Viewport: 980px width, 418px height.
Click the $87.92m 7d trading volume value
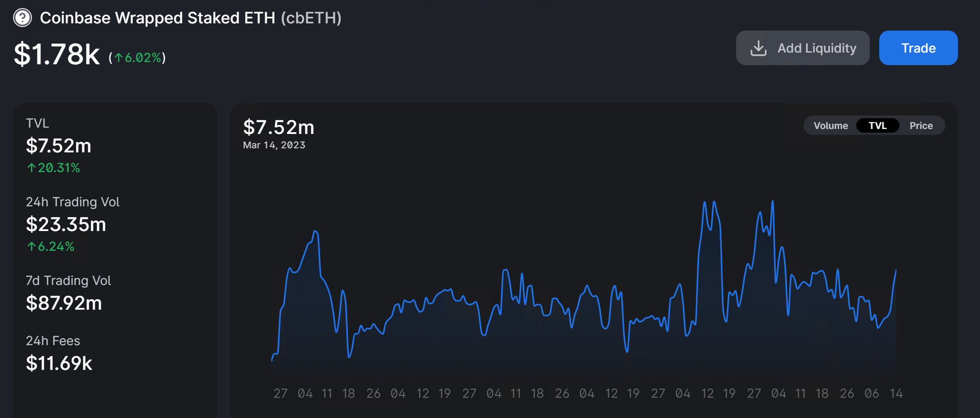pos(64,303)
